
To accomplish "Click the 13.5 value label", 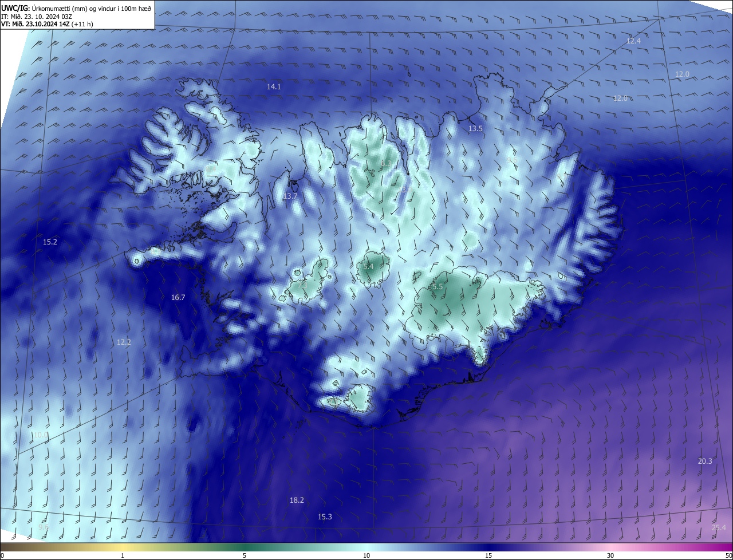I will [475, 129].
